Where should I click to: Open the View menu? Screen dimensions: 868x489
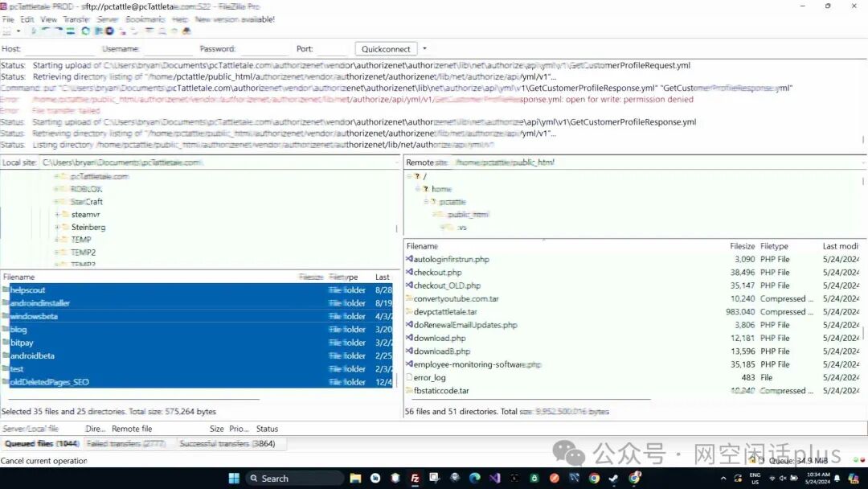[x=49, y=18]
